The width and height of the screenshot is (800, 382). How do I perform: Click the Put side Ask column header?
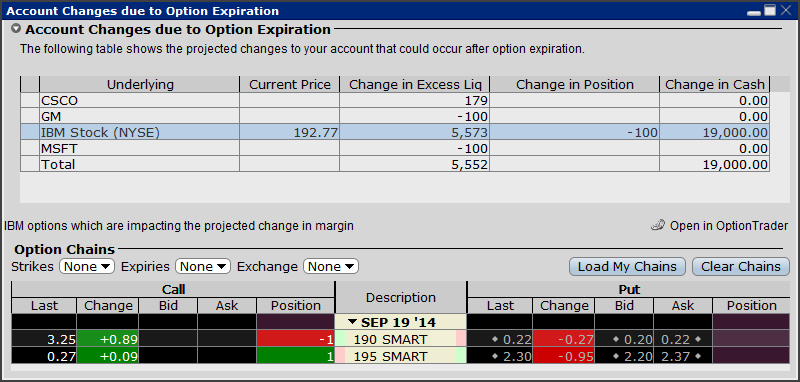tap(683, 305)
